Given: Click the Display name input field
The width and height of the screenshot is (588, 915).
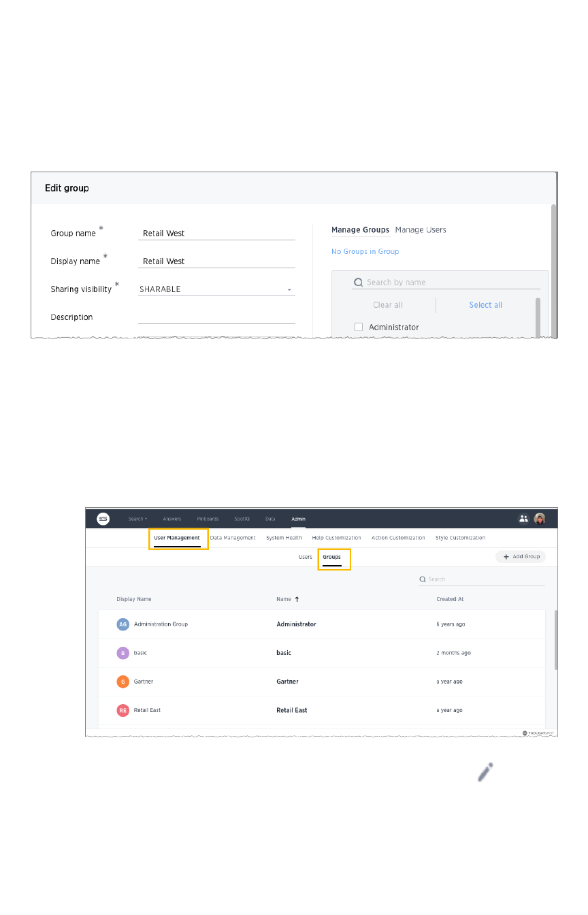Looking at the screenshot, I should (x=216, y=261).
